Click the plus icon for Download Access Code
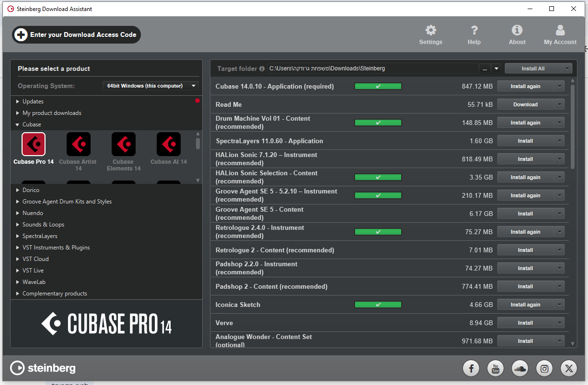588x385 pixels. [21, 34]
